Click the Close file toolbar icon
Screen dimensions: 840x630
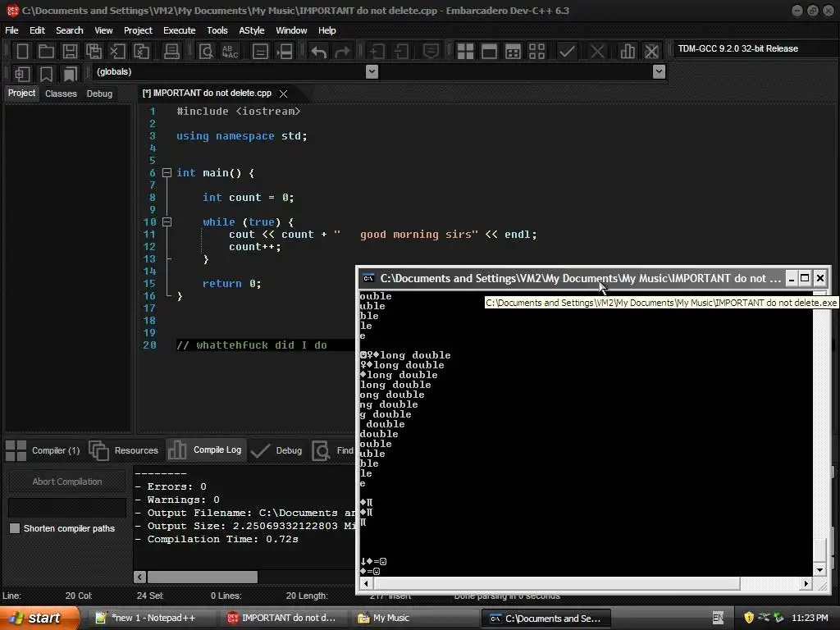point(117,52)
